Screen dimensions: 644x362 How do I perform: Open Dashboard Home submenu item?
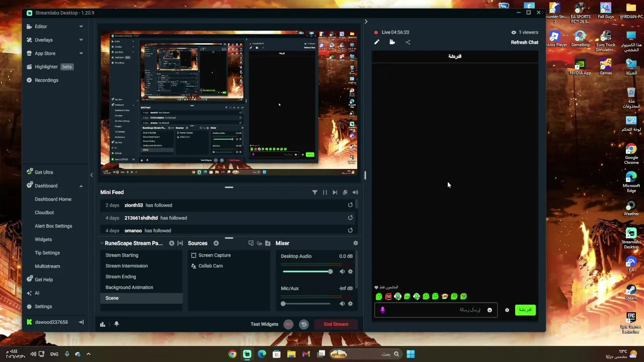coord(53,199)
